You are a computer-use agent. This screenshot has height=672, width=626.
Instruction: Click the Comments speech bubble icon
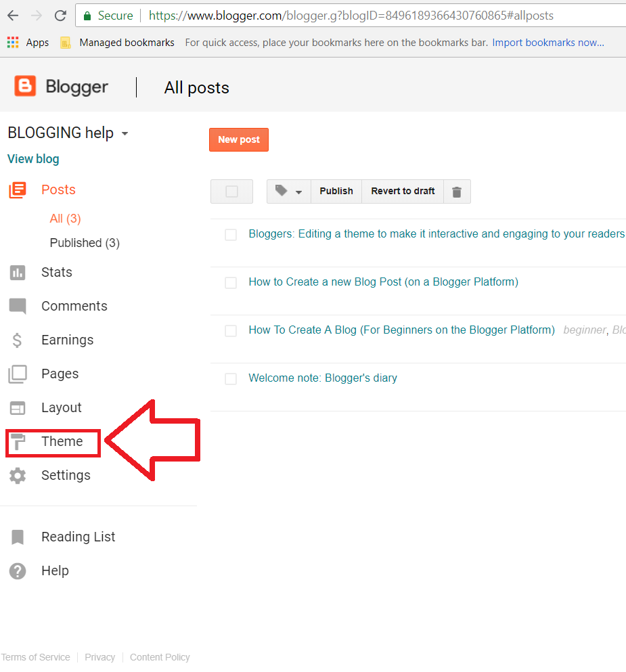(18, 307)
